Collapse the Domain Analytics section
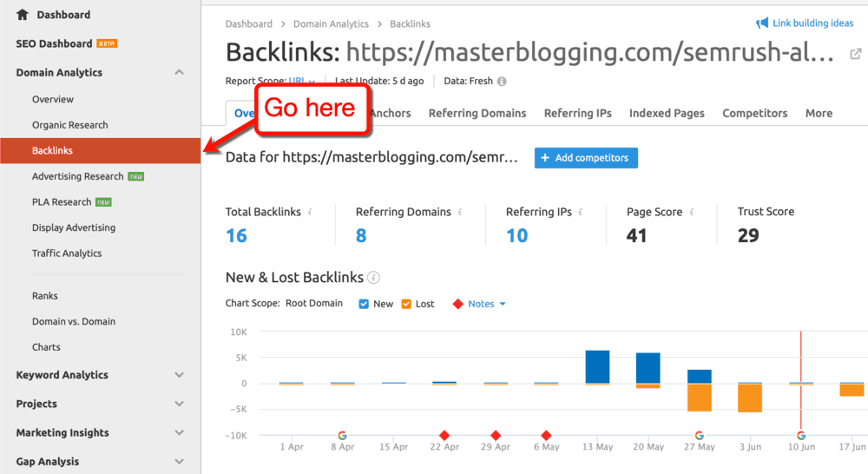This screenshot has width=868, height=474. click(x=179, y=73)
